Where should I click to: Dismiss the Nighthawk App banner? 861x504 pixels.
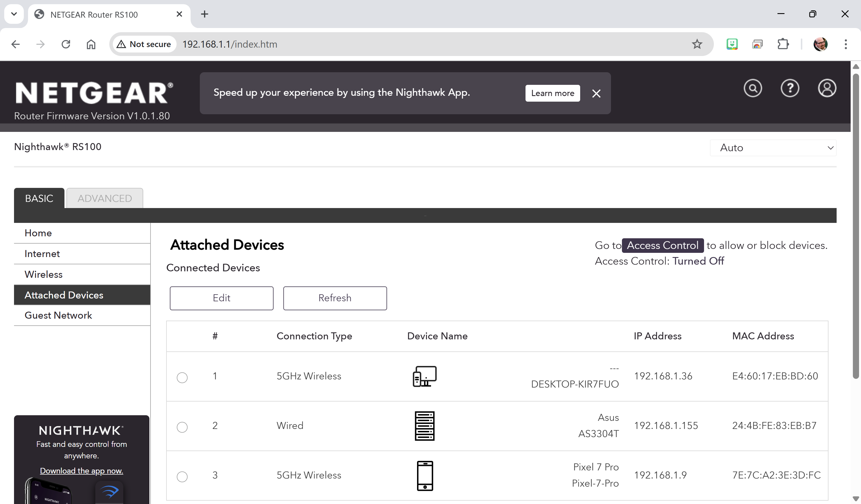[x=596, y=94]
